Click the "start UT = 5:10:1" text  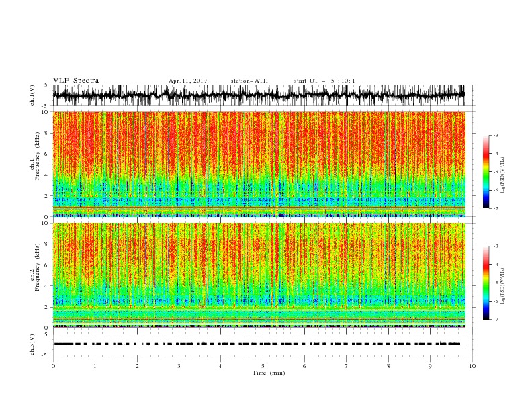(324, 81)
